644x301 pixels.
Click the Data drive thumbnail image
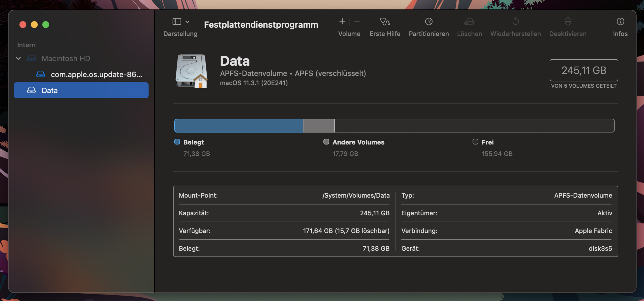point(191,71)
